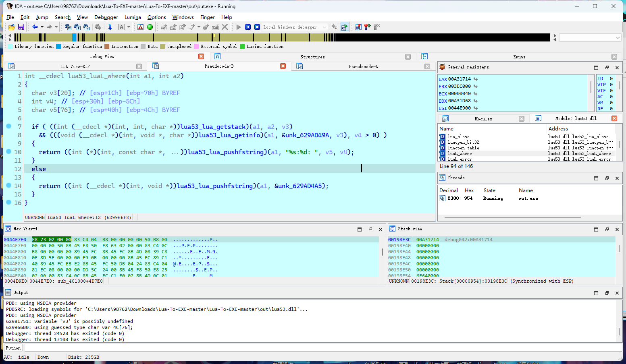Click the Save database icon
The image size is (626, 364).
(x=21, y=27)
